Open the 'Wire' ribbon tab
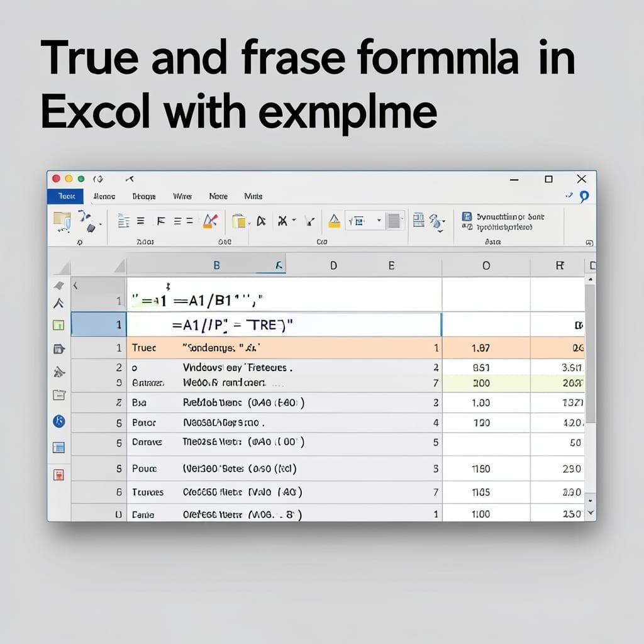This screenshot has width=644, height=644. 182,196
